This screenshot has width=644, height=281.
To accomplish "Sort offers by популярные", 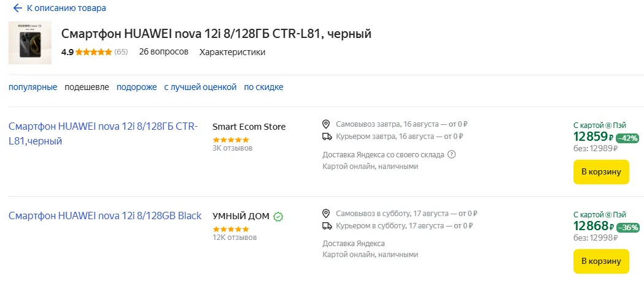I will [x=32, y=87].
